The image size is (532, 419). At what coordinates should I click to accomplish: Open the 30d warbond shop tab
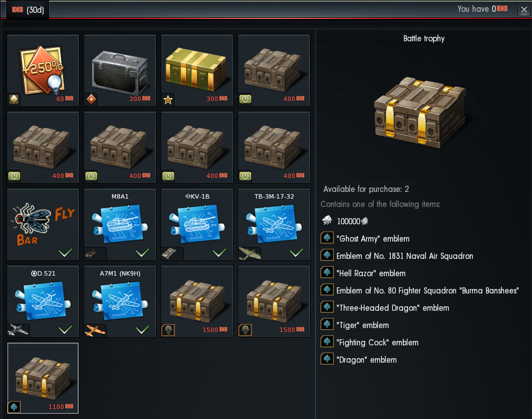click(28, 10)
